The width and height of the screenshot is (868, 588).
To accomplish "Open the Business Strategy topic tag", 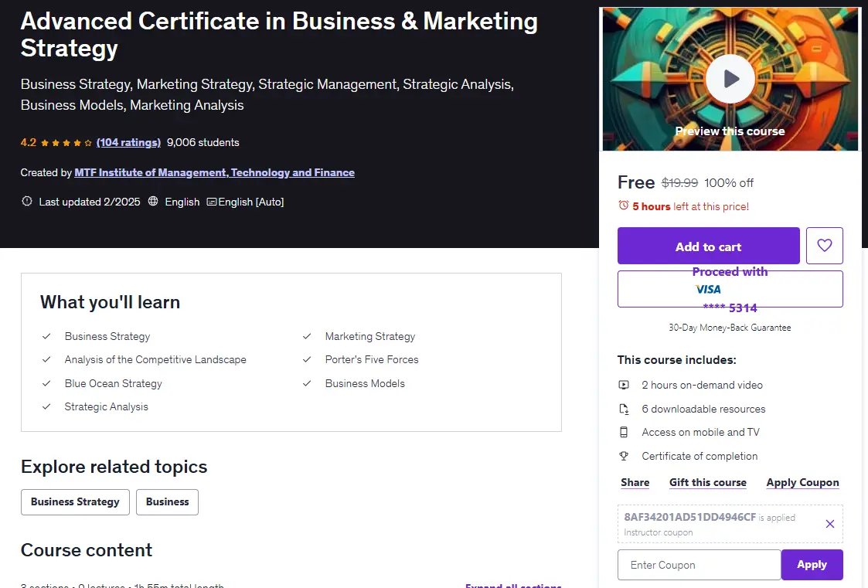I will pyautogui.click(x=75, y=502).
